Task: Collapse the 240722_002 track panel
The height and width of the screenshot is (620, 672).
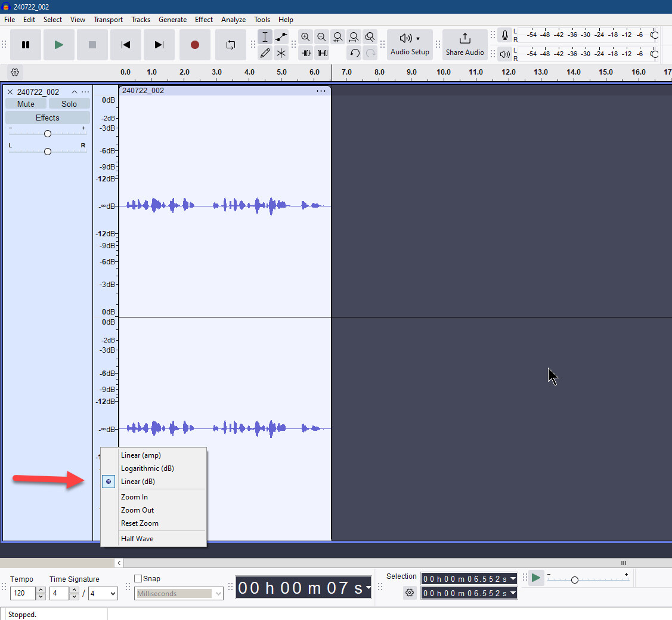Action: click(75, 92)
